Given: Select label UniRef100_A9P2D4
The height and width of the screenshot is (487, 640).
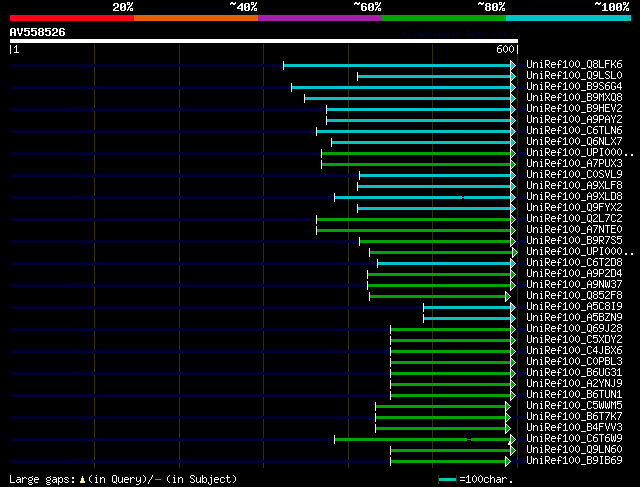Looking at the screenshot, I should tap(574, 274).
